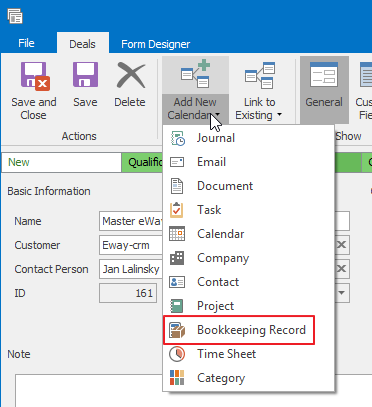
Task: Select the Qualification workflow stage
Action: click(143, 162)
